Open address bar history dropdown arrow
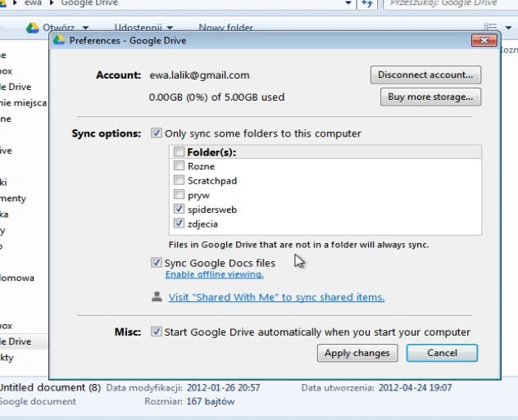This screenshot has width=518, height=420. pos(348,3)
